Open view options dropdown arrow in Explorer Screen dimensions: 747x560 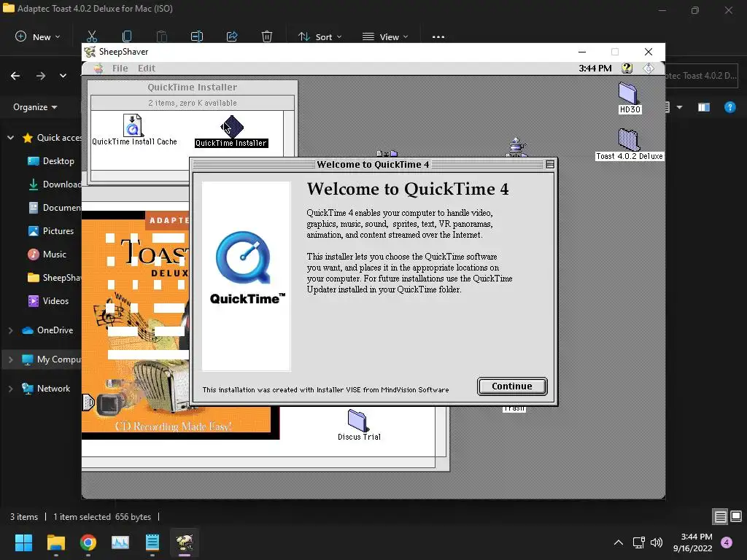(x=679, y=108)
